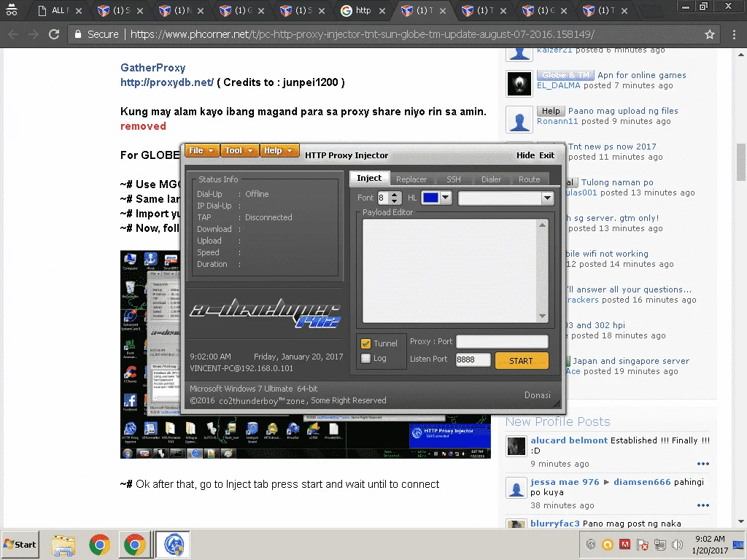747x560 pixels.
Task: Click Chrome's incognito icon at top left
Action: tap(12, 9)
